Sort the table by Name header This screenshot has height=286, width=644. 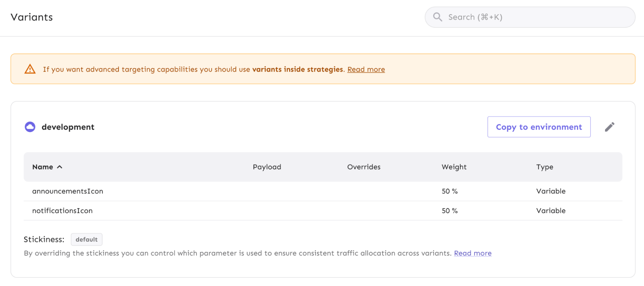[43, 167]
